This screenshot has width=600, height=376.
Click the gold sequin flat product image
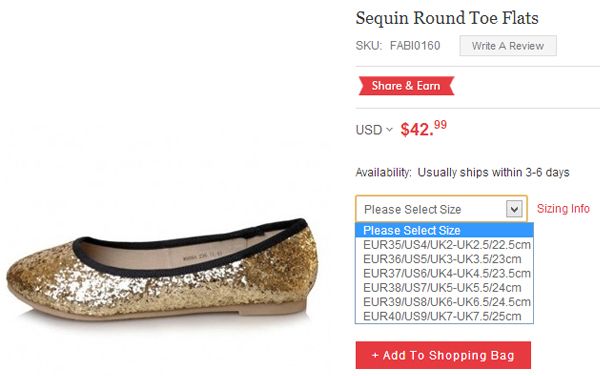(162, 269)
